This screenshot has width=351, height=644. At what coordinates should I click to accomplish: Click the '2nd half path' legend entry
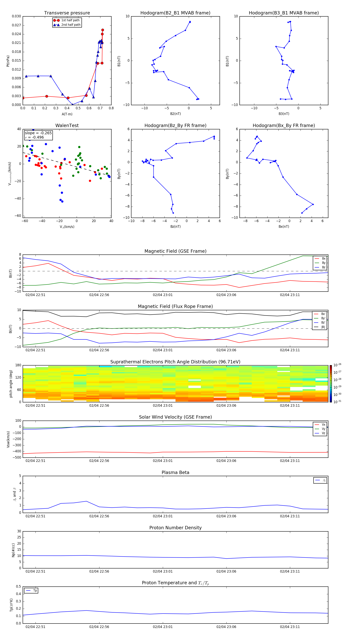click(x=67, y=25)
